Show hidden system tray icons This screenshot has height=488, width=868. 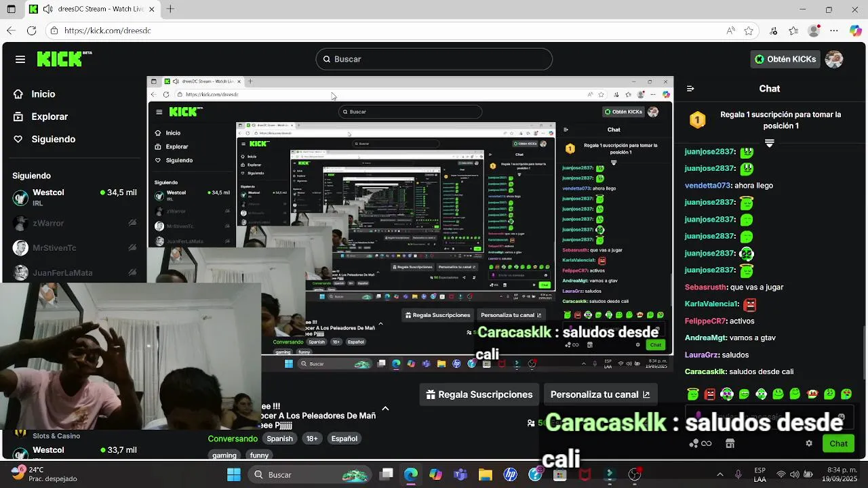click(x=720, y=474)
